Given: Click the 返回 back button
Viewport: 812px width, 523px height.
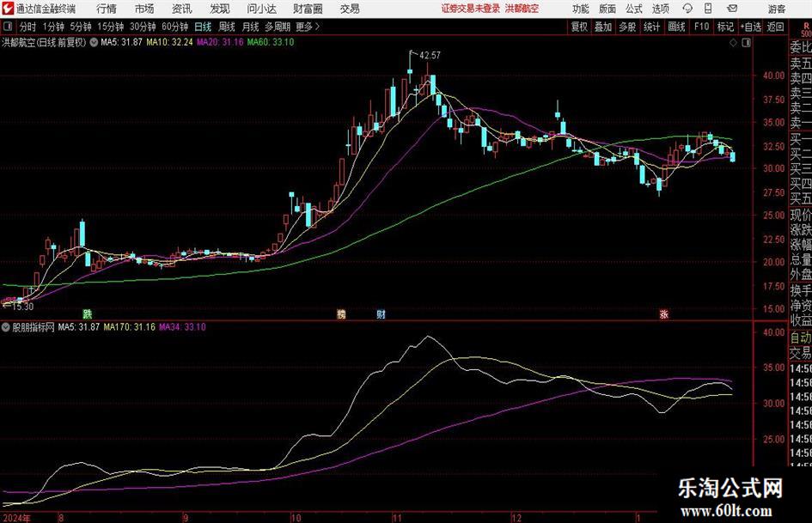Looking at the screenshot, I should (775, 27).
